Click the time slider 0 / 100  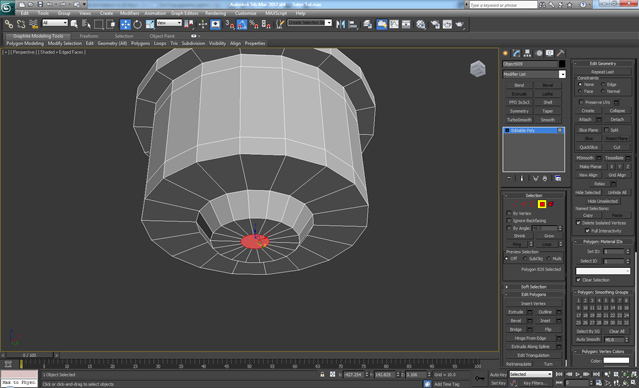point(29,355)
